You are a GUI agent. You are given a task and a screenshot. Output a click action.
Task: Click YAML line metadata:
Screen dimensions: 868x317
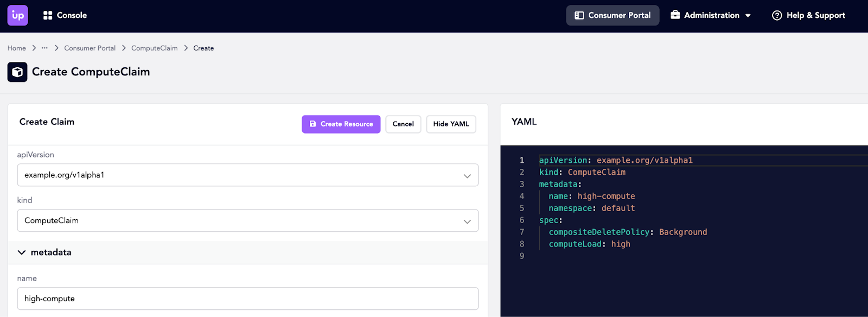pyautogui.click(x=560, y=184)
